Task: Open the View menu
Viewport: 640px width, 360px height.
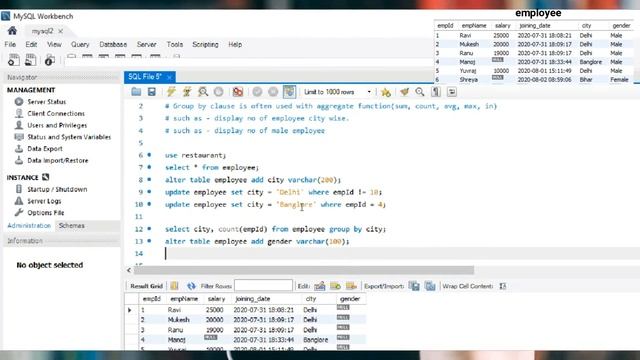Action: (x=54, y=44)
